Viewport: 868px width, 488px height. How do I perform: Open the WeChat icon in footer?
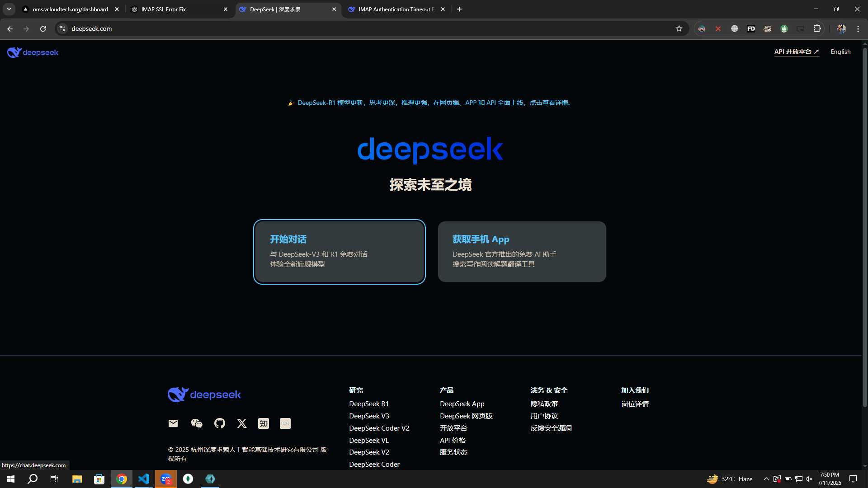[197, 423]
